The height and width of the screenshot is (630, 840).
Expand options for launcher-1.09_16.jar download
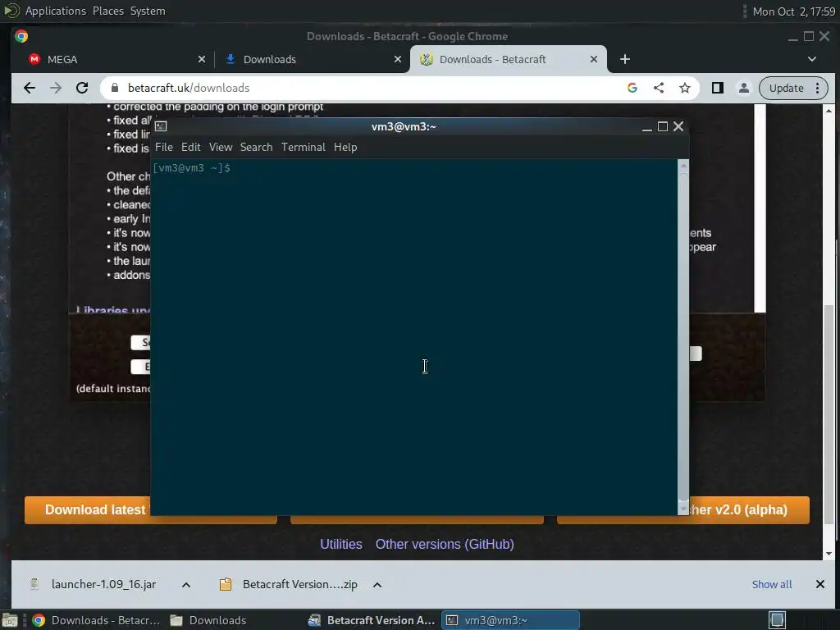tap(186, 584)
